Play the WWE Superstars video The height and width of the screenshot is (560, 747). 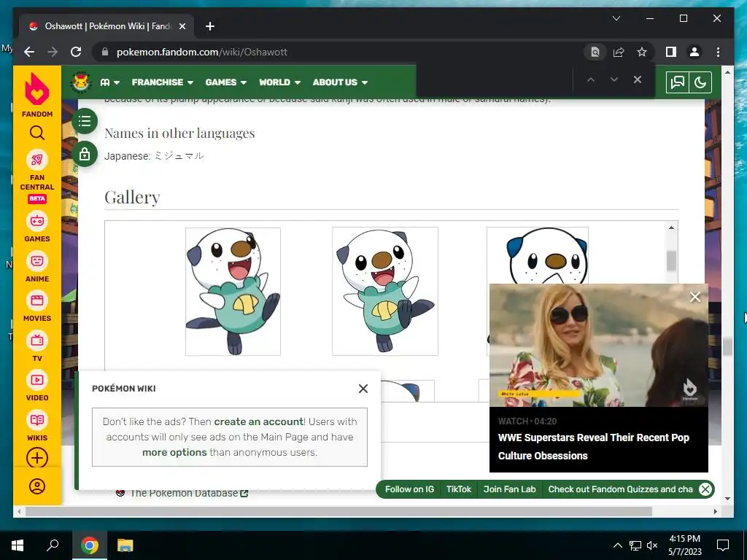pyautogui.click(x=599, y=345)
